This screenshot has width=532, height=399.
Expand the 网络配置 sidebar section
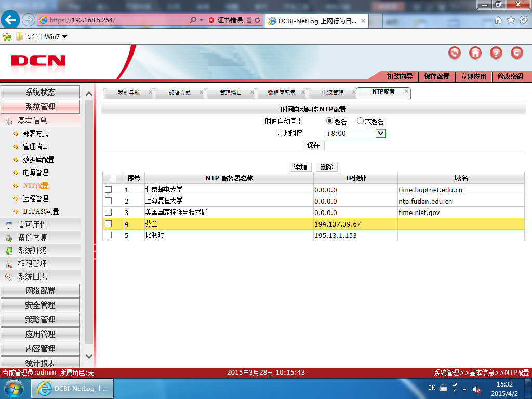tap(41, 290)
